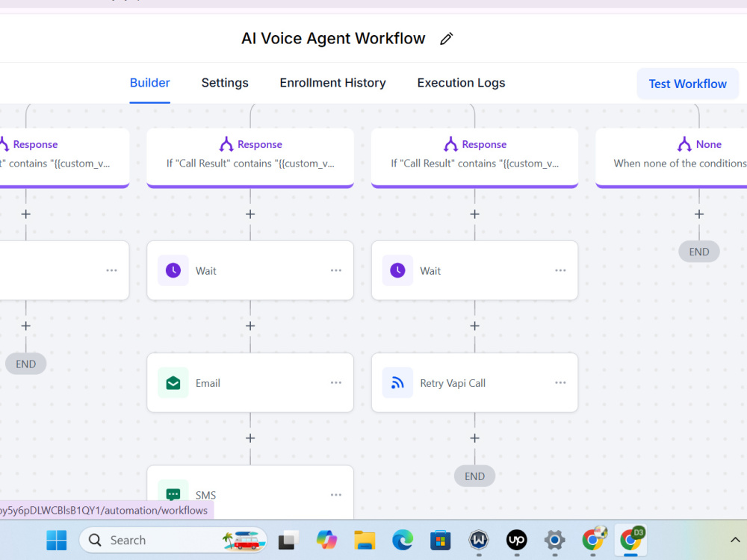The width and height of the screenshot is (747, 560).
Task: Click clock icon of Wait above Retry Vapi Call
Action: pos(397,270)
